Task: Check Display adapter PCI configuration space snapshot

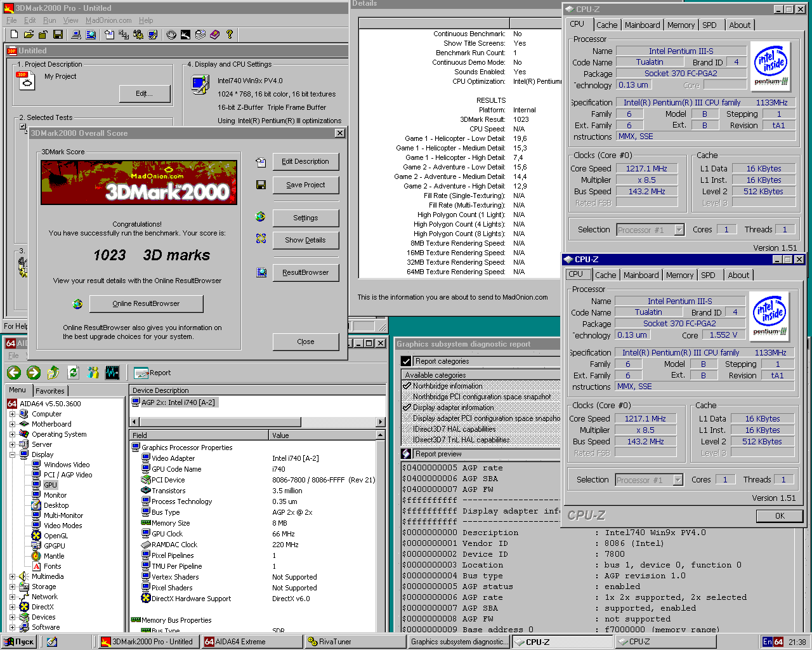Action: (x=407, y=418)
